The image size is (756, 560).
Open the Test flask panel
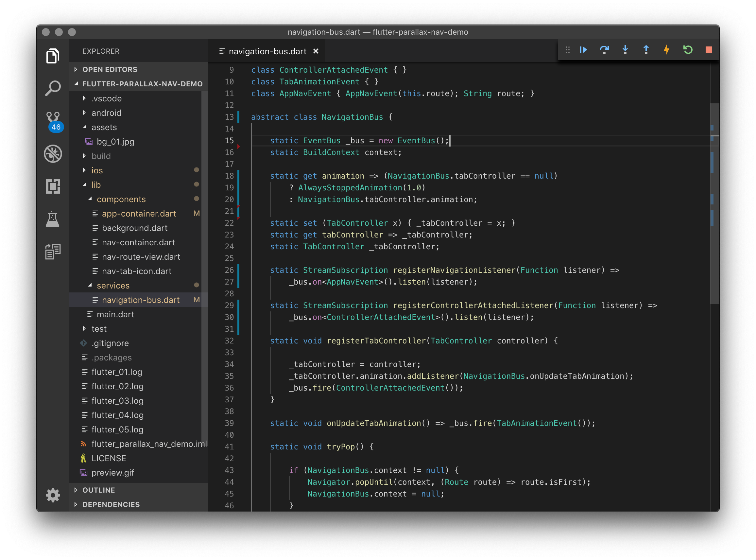pyautogui.click(x=53, y=219)
